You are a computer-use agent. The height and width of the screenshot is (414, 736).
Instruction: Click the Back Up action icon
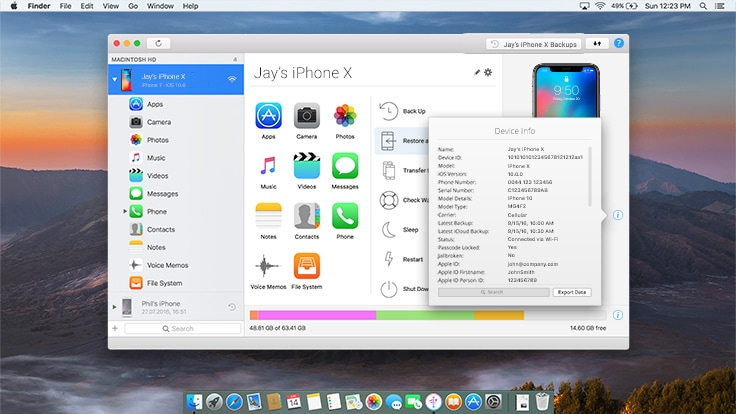(389, 111)
